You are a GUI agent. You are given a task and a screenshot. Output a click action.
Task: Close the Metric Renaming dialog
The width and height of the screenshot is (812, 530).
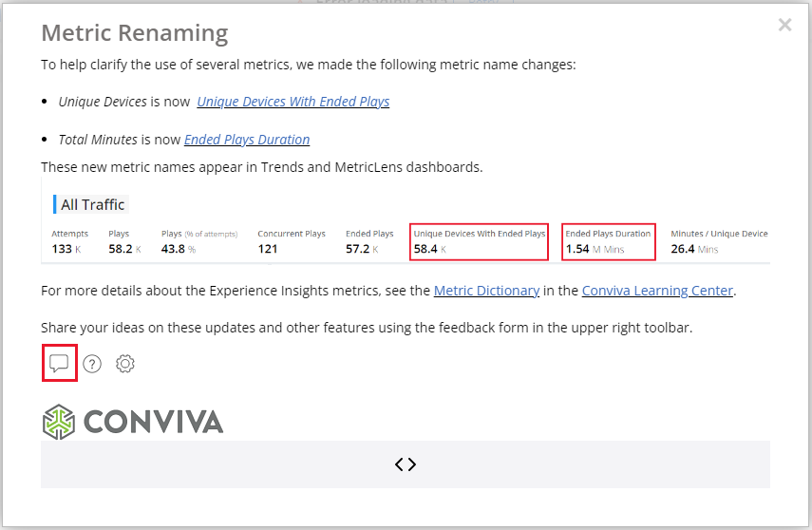coord(784,26)
